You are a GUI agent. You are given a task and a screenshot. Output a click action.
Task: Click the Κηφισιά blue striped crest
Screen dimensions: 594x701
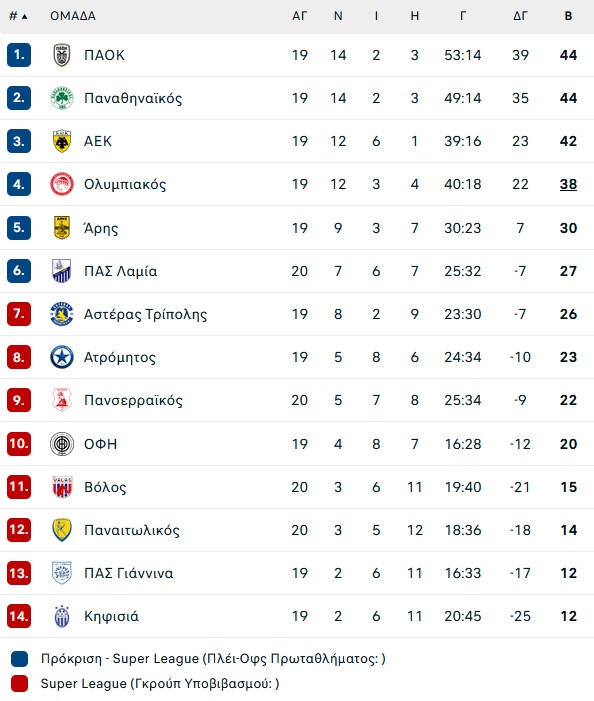(x=62, y=616)
